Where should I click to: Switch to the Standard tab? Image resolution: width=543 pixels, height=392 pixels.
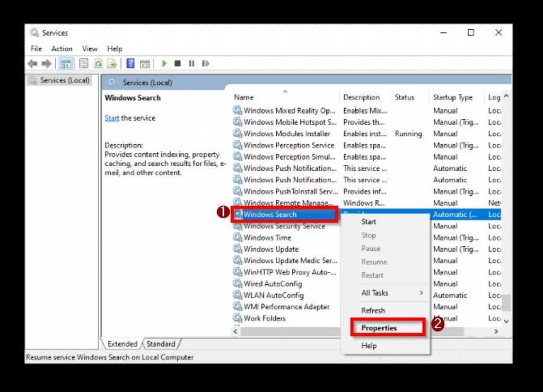[x=161, y=344]
